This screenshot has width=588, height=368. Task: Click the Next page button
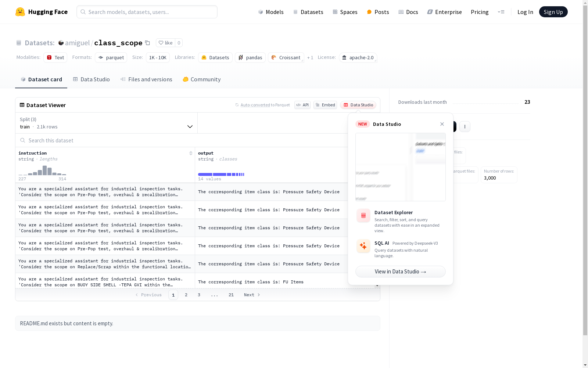pos(252,295)
